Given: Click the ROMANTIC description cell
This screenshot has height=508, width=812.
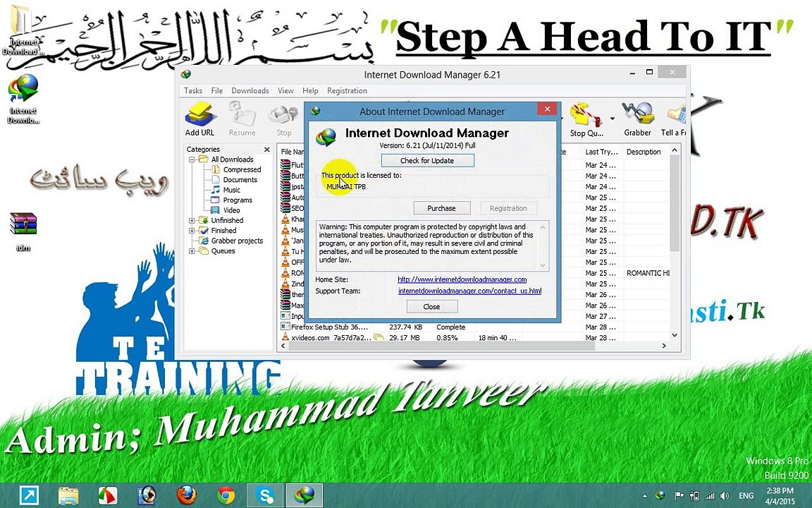Looking at the screenshot, I should pyautogui.click(x=647, y=273).
